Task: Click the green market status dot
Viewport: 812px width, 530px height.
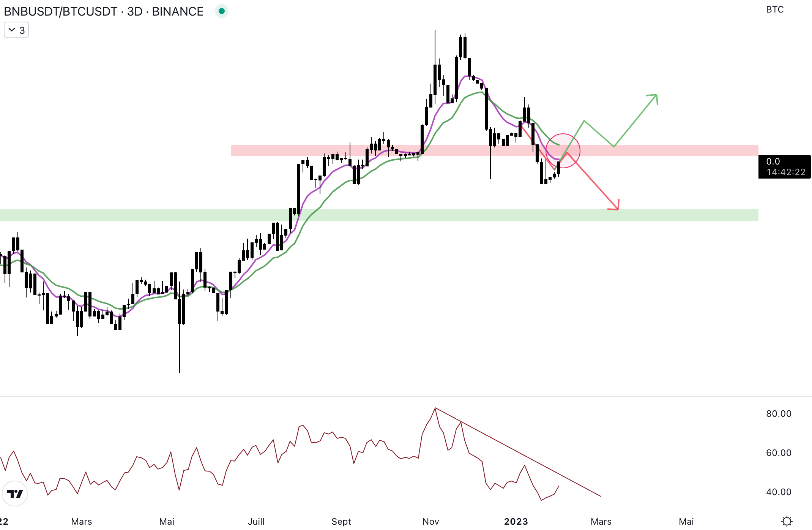Action: tap(221, 11)
